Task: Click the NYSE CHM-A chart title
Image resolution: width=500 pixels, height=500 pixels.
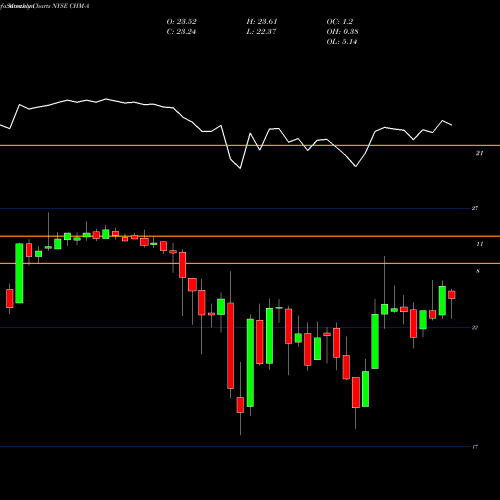Action: pyautogui.click(x=69, y=6)
